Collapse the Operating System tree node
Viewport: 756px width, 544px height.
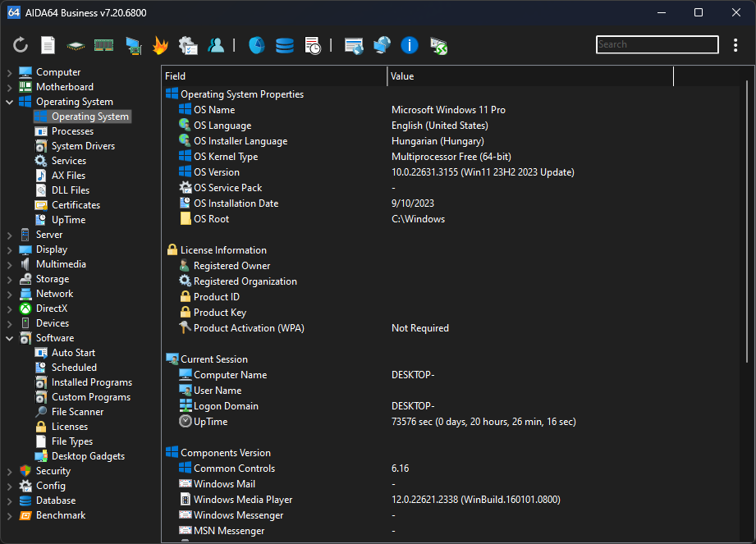(x=9, y=102)
